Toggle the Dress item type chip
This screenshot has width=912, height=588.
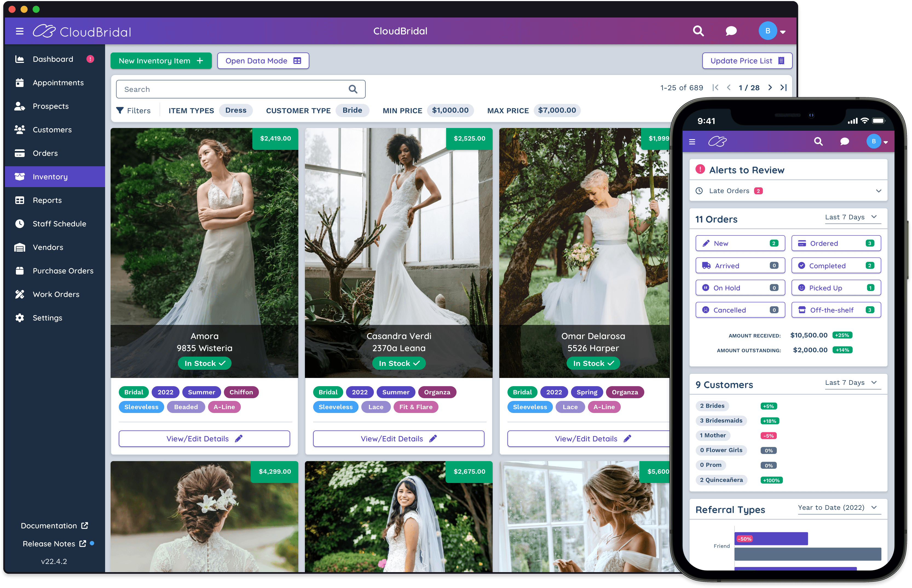tap(236, 110)
